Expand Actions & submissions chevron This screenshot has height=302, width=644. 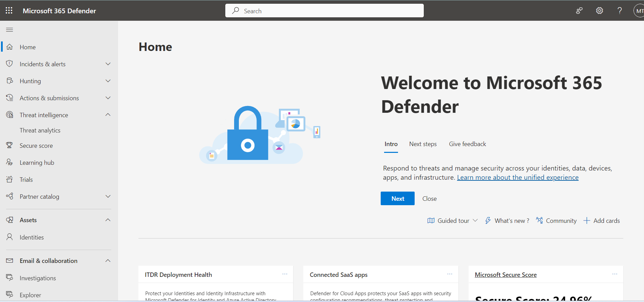[108, 98]
